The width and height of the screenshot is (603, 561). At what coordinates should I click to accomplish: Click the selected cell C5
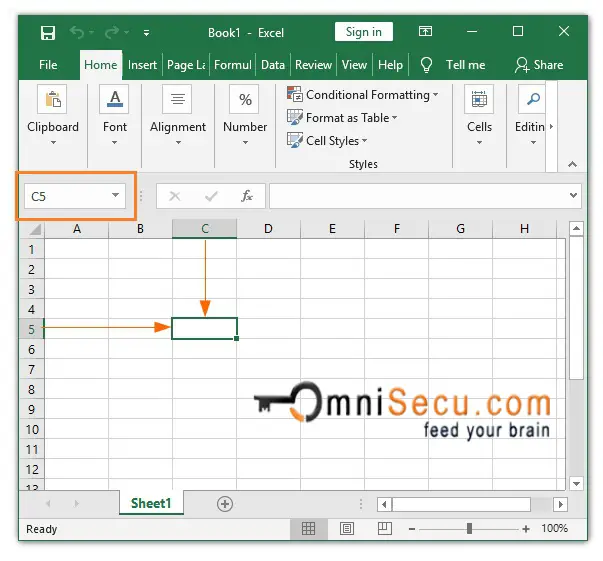pos(204,328)
